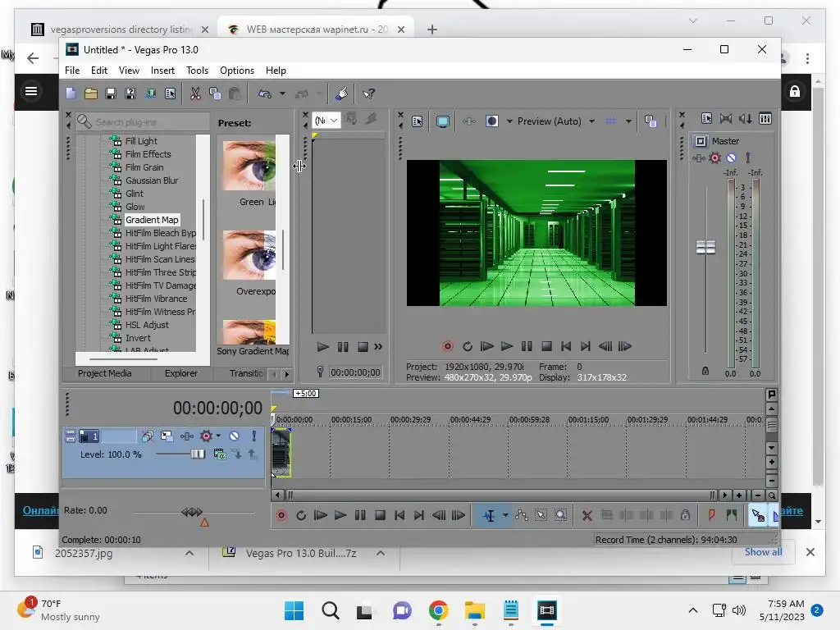Open the Tools menu
Image resolution: width=840 pixels, height=630 pixels.
click(x=197, y=71)
